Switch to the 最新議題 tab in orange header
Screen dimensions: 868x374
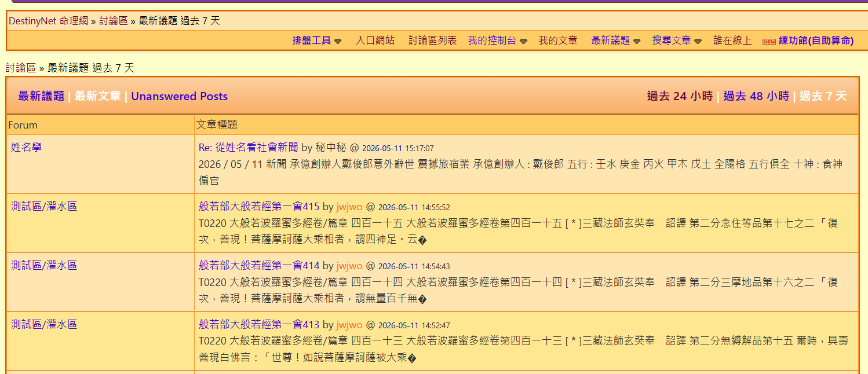click(x=41, y=96)
